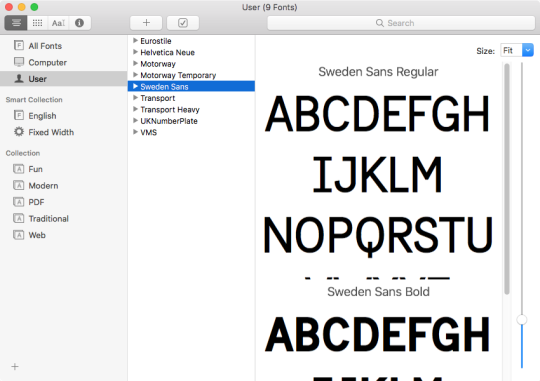Expand the UKNumberPlate font family
The width and height of the screenshot is (540, 381).
point(135,121)
